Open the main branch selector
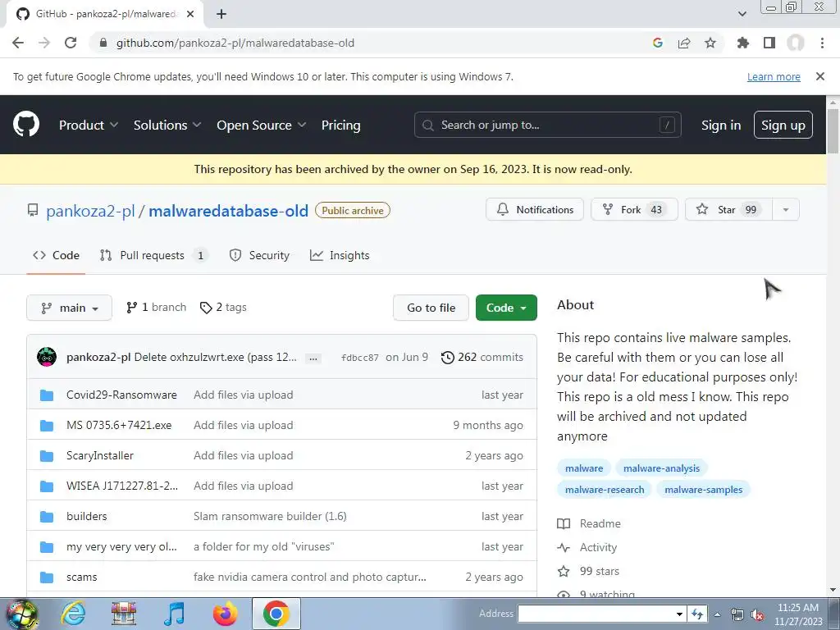This screenshot has height=630, width=840. 69,308
